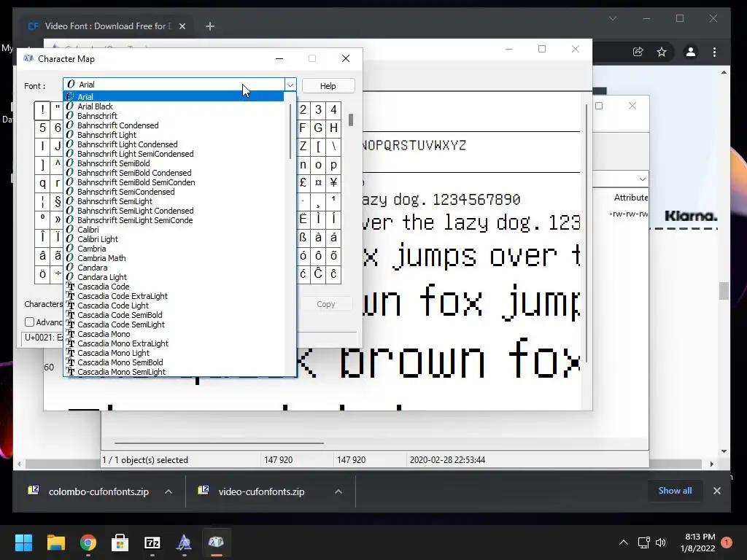Select highlighted Arial entry in list
The width and height of the screenshot is (747, 560).
[174, 97]
